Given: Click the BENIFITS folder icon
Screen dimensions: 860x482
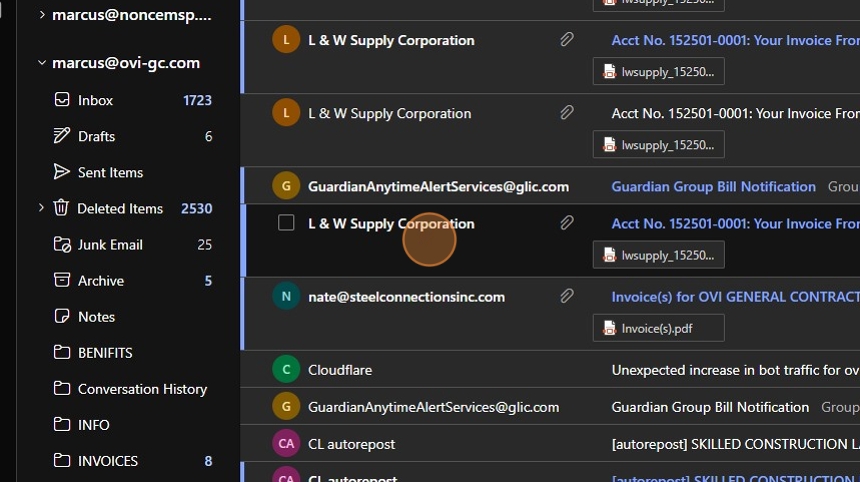Looking at the screenshot, I should click(x=62, y=352).
